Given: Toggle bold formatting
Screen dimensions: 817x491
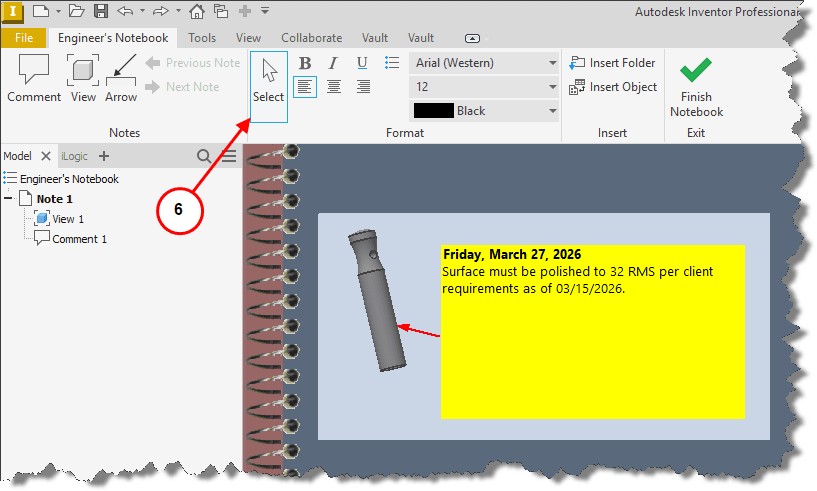Looking at the screenshot, I should 305,63.
